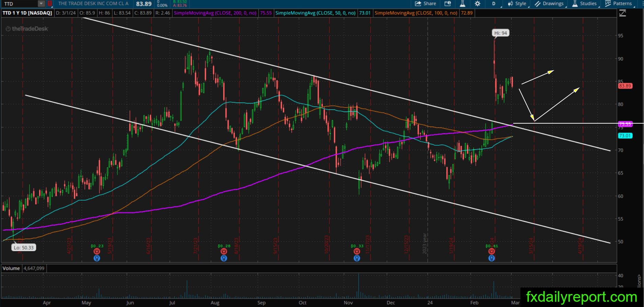Toggle the price axis scale icon
The height and width of the screenshot is (307, 644).
pyautogui.click(x=622, y=13)
